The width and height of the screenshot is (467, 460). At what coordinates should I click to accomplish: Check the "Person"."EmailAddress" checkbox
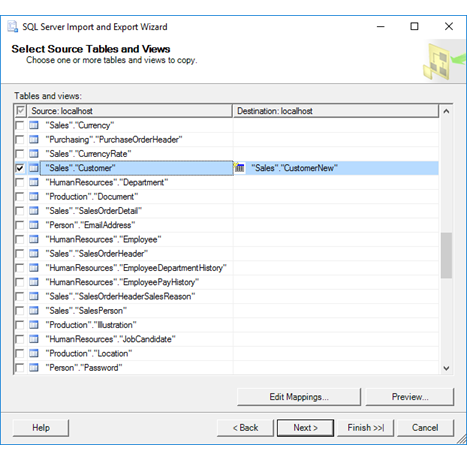[x=20, y=225]
